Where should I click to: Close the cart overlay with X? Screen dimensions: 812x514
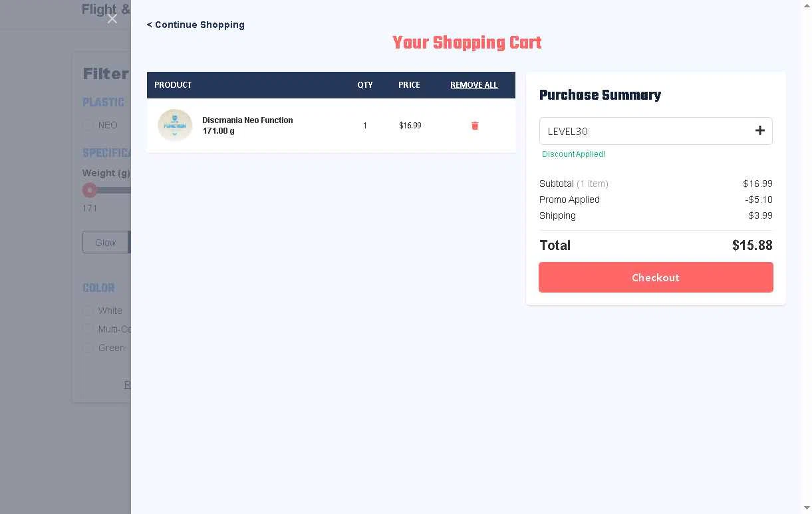[112, 19]
